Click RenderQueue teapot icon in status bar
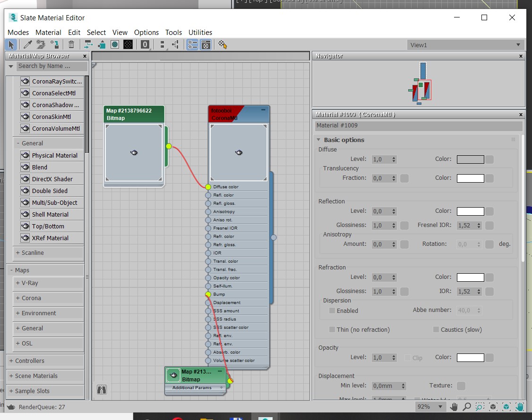This screenshot has height=420, width=532. (11, 407)
